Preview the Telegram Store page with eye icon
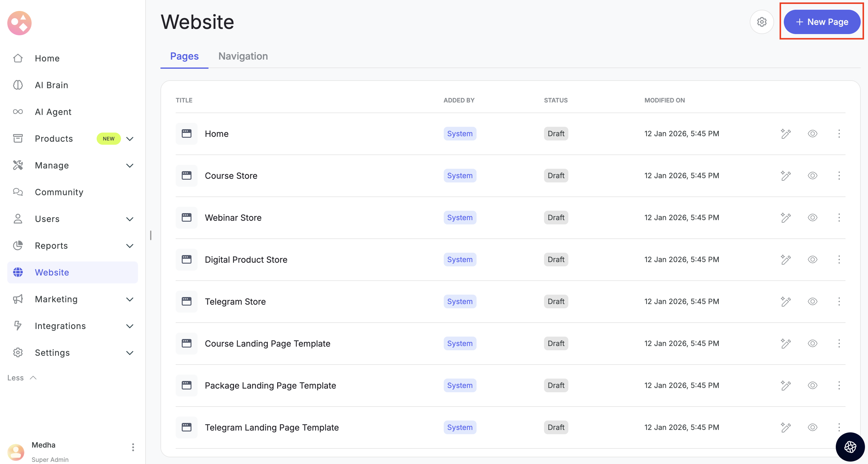The width and height of the screenshot is (868, 464). pyautogui.click(x=812, y=301)
